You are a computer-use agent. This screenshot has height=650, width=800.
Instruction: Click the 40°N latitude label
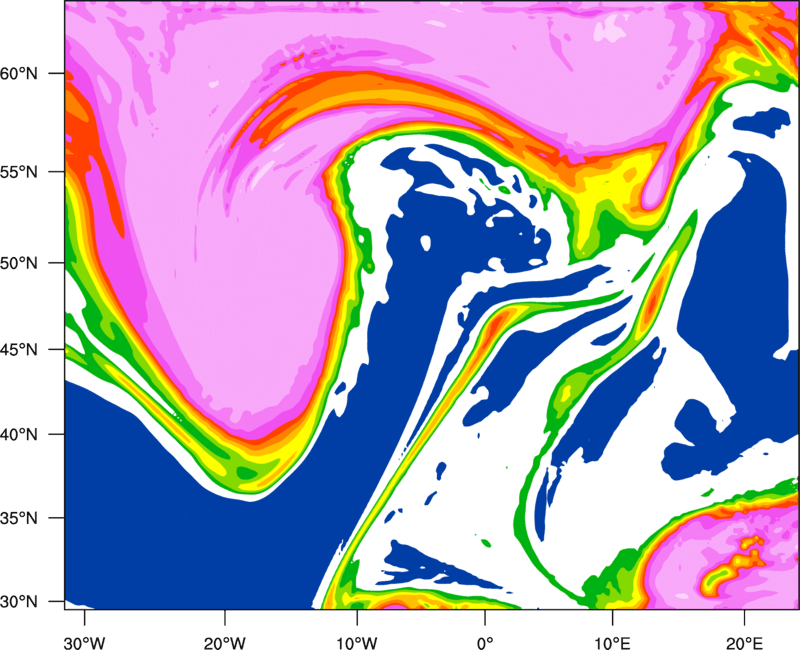19,435
